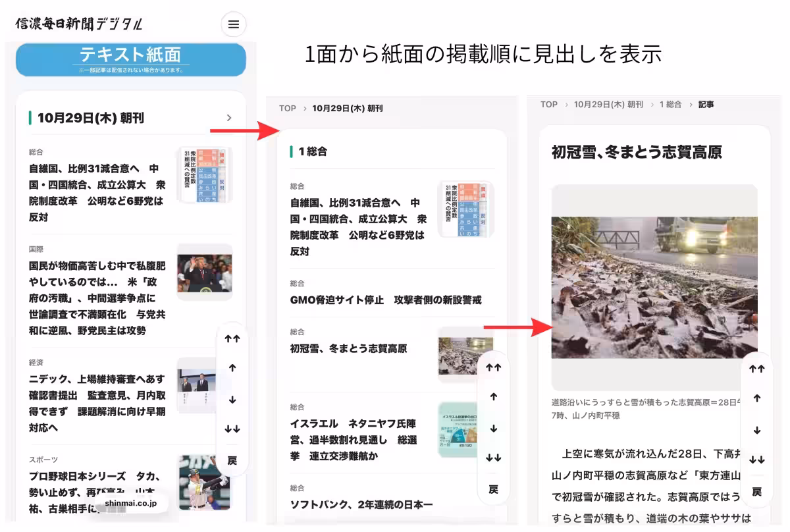Click TOP breadcrumb in article panel

[549, 104]
